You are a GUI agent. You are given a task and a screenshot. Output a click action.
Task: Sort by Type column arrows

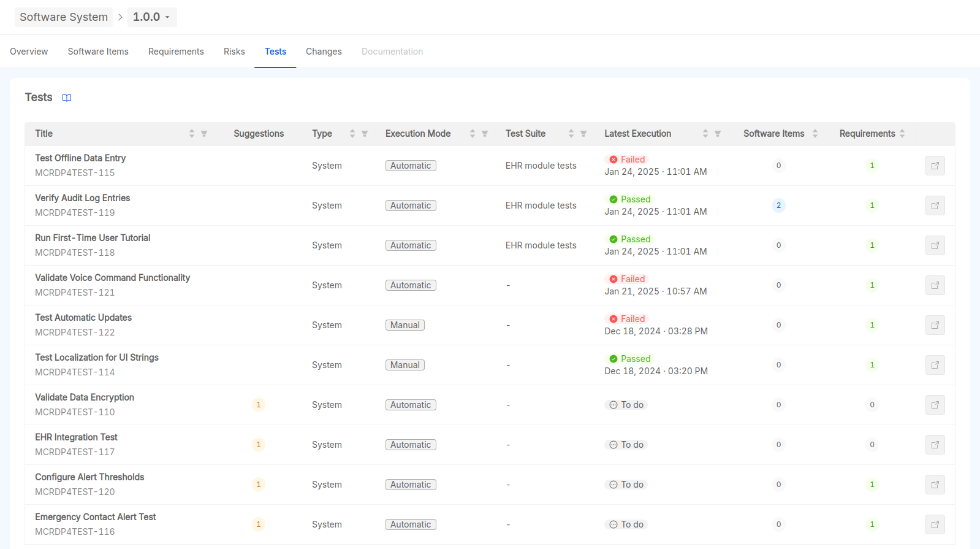[352, 134]
